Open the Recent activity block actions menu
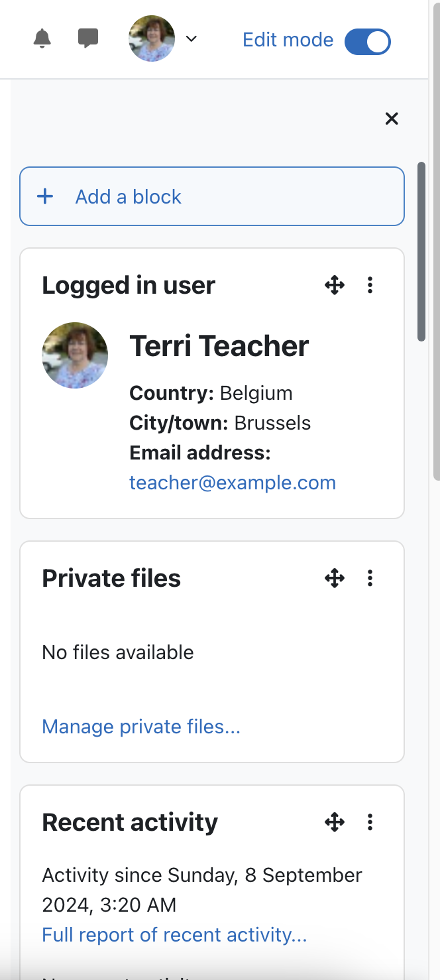 pos(370,823)
